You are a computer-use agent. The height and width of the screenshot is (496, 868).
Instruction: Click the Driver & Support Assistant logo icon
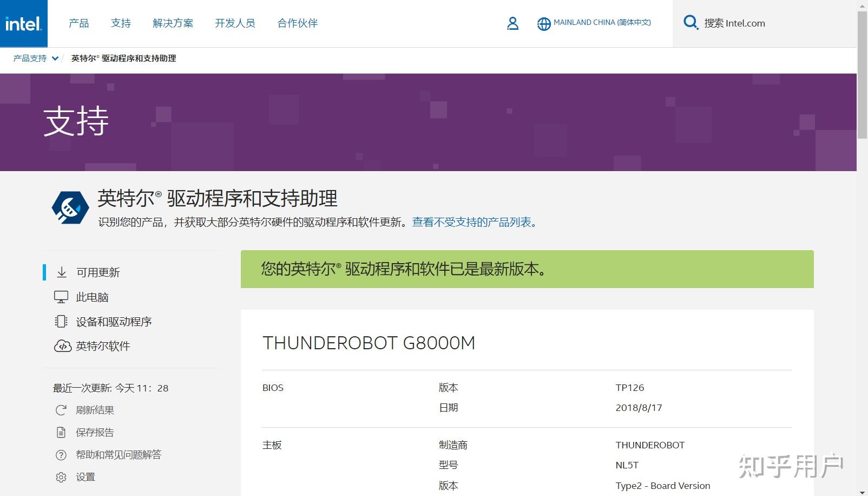tap(70, 207)
